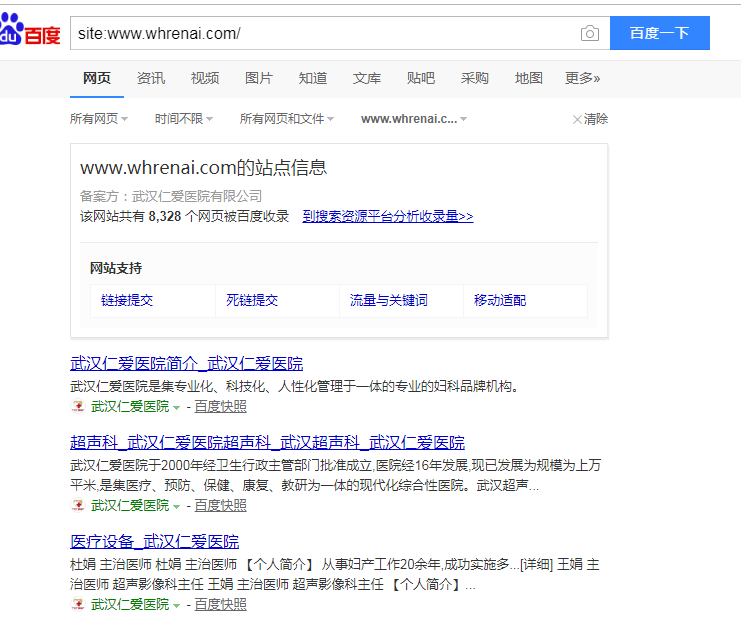Click green 武汉仁爱医院 source under 医疗设备 result
741x620 pixels.
point(130,604)
